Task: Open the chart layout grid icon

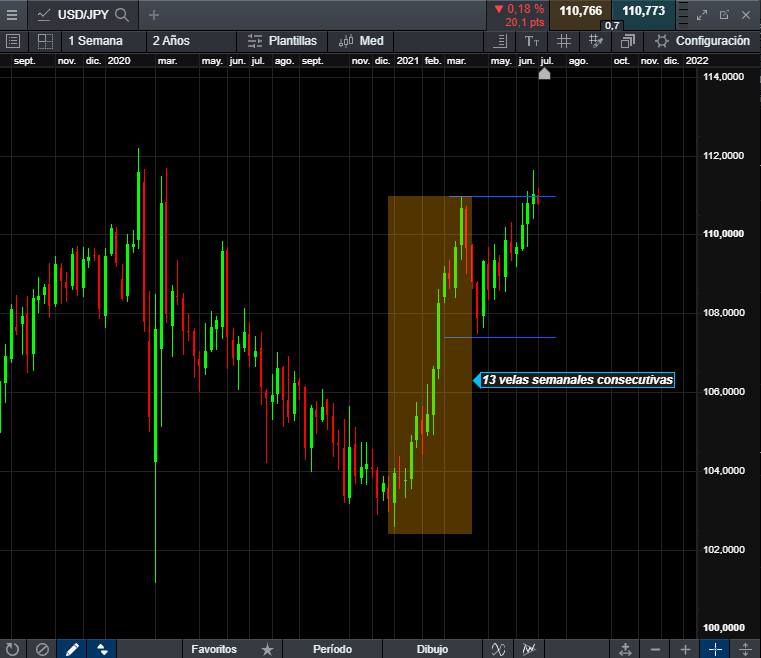Action: (45, 41)
